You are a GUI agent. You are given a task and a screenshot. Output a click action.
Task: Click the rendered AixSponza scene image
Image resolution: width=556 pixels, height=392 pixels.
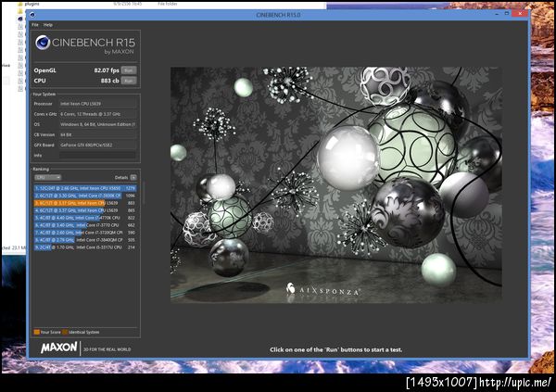click(x=335, y=184)
